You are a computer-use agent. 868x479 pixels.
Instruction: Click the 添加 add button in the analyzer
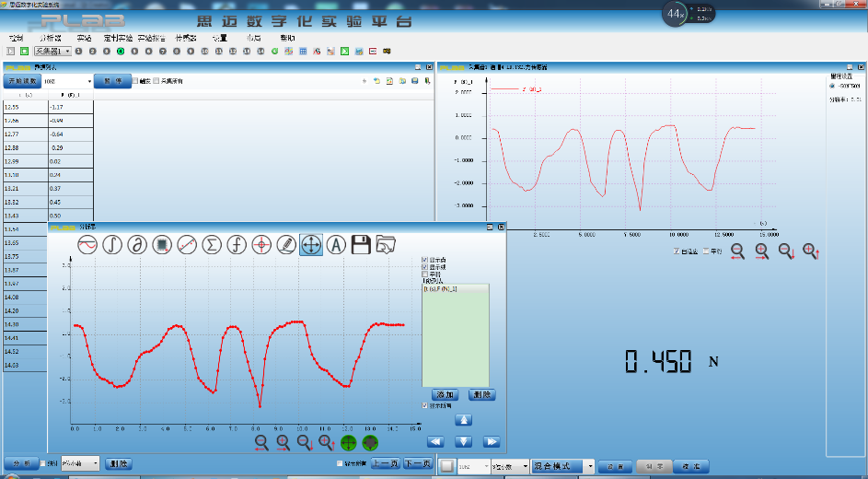click(x=445, y=394)
